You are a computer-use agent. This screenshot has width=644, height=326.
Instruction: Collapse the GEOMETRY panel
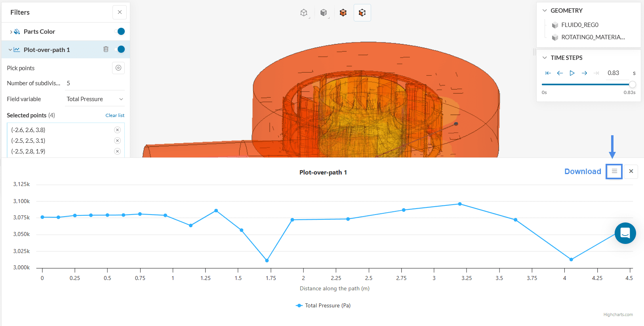pyautogui.click(x=545, y=11)
